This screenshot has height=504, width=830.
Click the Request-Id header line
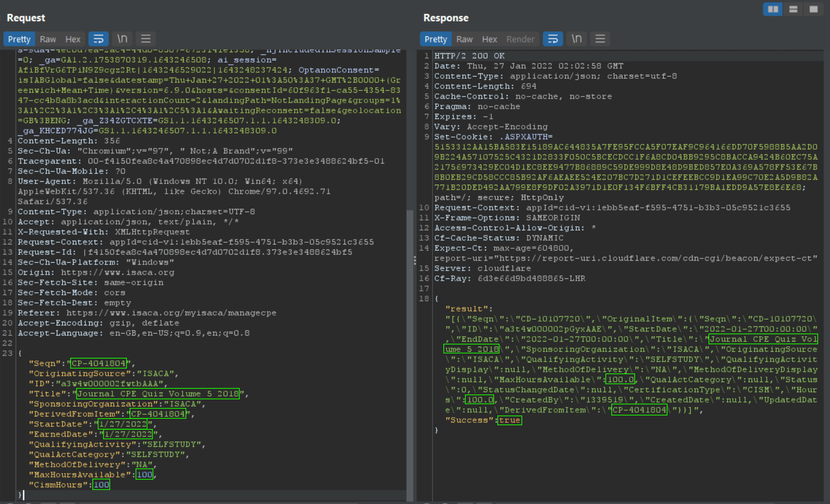pyautogui.click(x=185, y=252)
